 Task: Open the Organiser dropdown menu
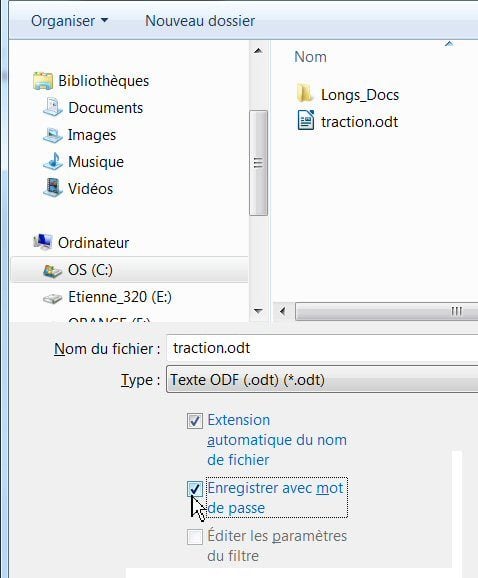[70, 21]
